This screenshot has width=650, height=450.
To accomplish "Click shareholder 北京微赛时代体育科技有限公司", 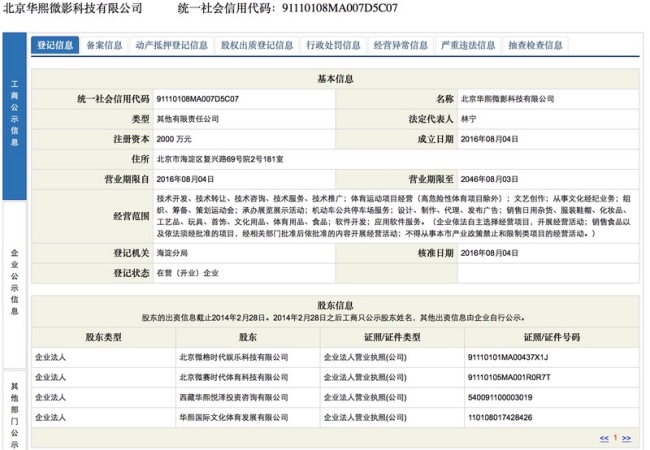I will pyautogui.click(x=233, y=377).
